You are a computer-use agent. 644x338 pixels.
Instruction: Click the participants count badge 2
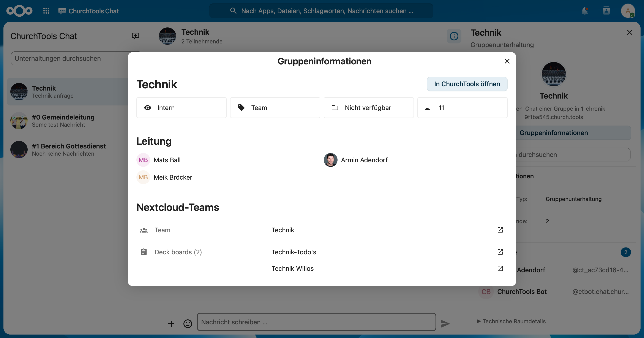[x=625, y=252]
